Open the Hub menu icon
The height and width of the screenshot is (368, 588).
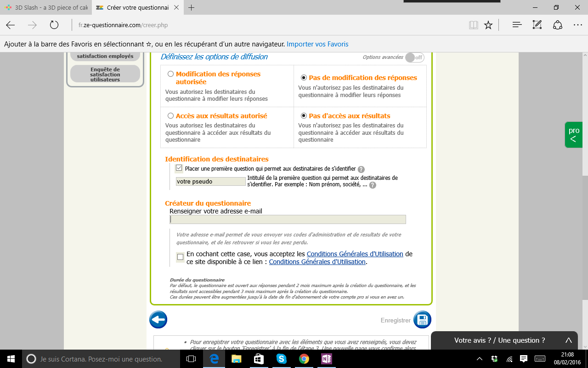(517, 25)
